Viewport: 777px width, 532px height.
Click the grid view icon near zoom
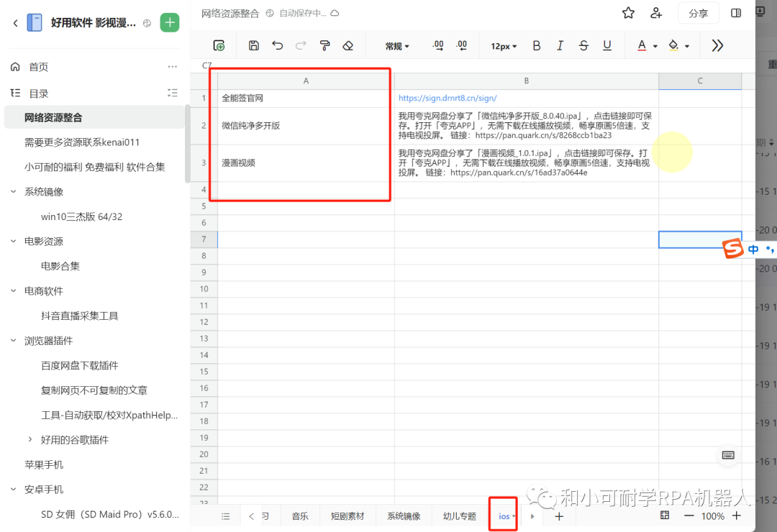(665, 515)
